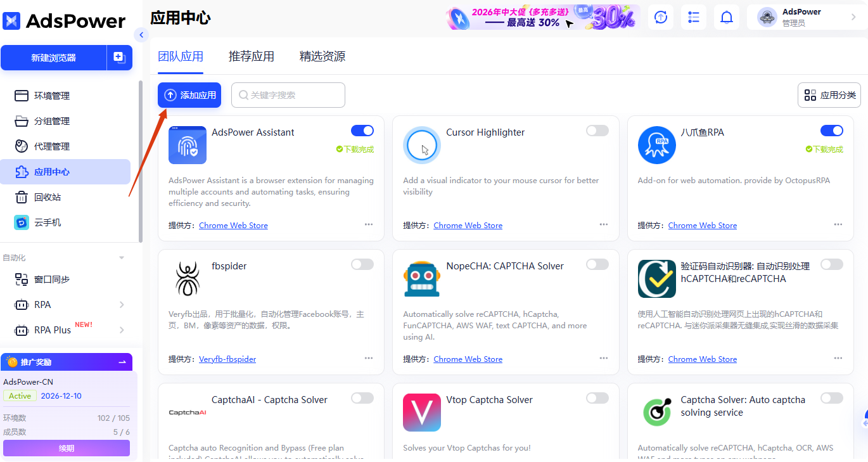Click the sidebar vertical scrollbar

(x=141, y=162)
